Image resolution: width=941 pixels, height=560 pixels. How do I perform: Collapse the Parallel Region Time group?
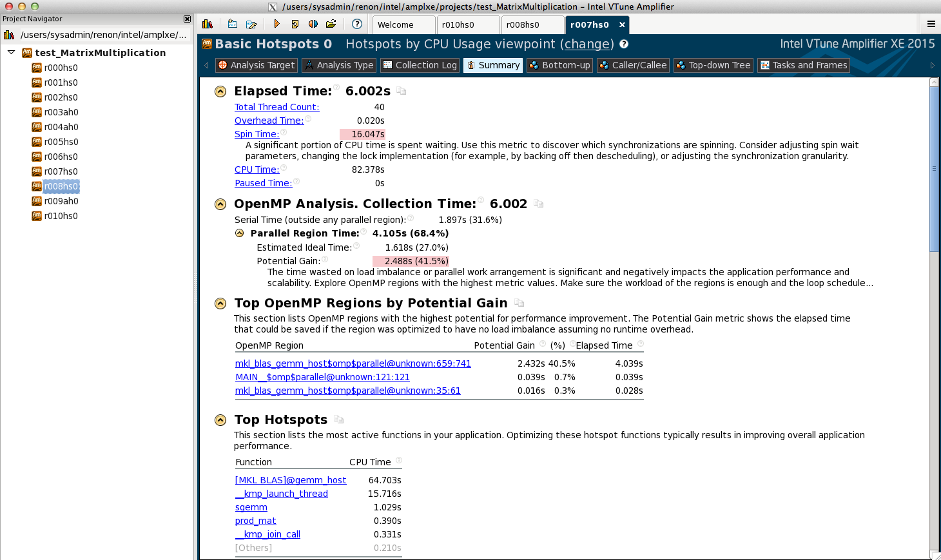coord(240,233)
